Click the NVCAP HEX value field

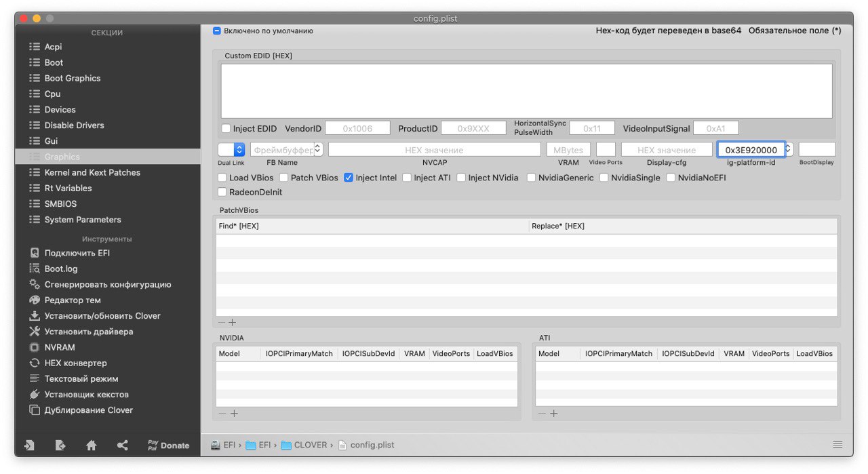pyautogui.click(x=434, y=150)
